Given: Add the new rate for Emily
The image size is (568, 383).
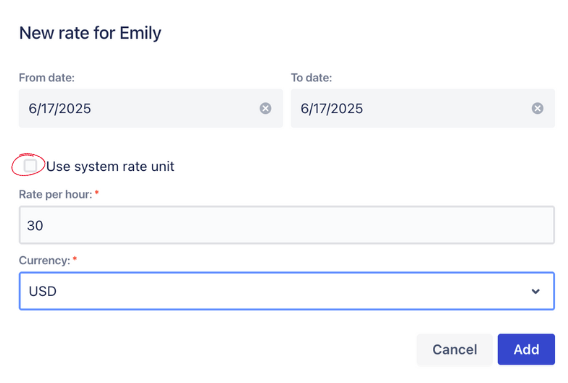Looking at the screenshot, I should coord(526,349).
